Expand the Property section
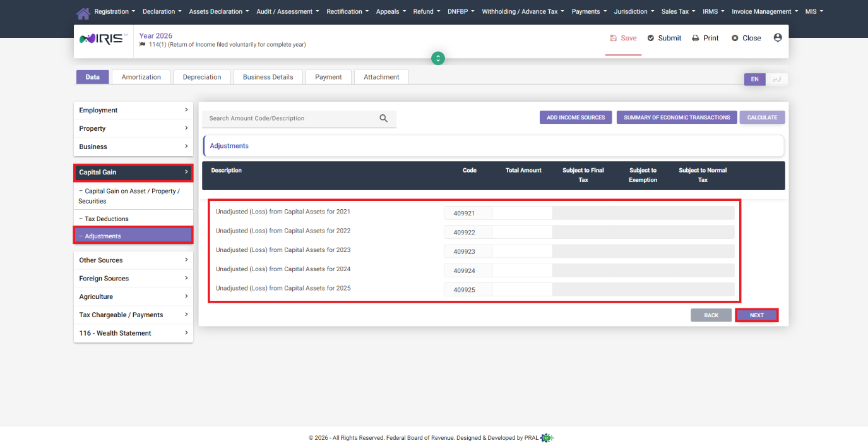Image resolution: width=868 pixels, height=448 pixels. point(133,128)
